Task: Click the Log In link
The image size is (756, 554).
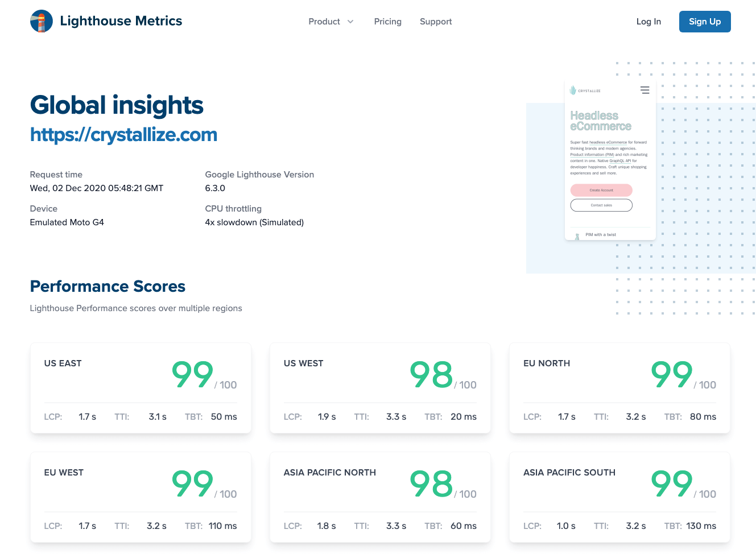Action: (648, 22)
